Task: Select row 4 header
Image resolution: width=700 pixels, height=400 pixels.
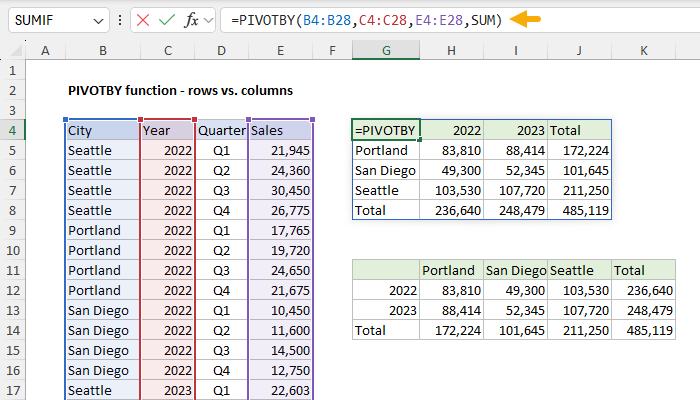Action: [x=12, y=130]
